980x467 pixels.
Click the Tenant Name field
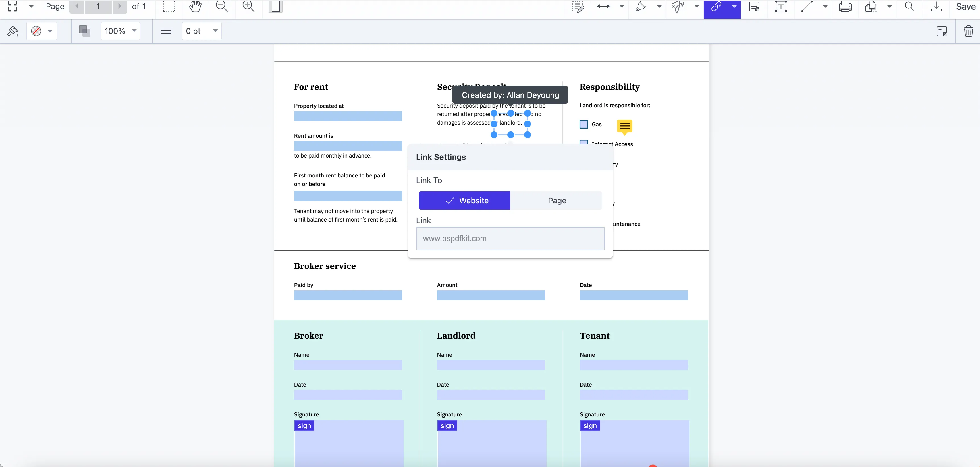click(x=634, y=365)
